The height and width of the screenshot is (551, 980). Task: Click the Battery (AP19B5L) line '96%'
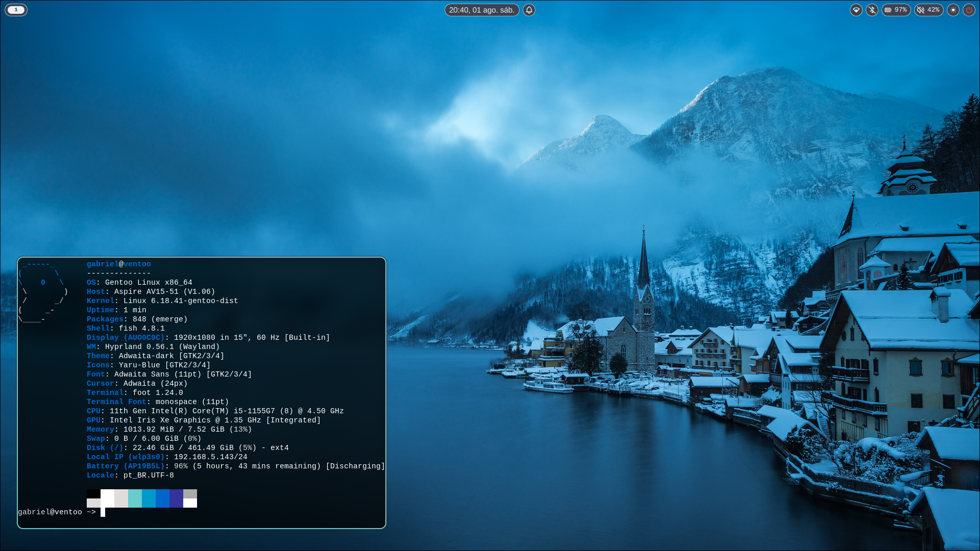236,466
